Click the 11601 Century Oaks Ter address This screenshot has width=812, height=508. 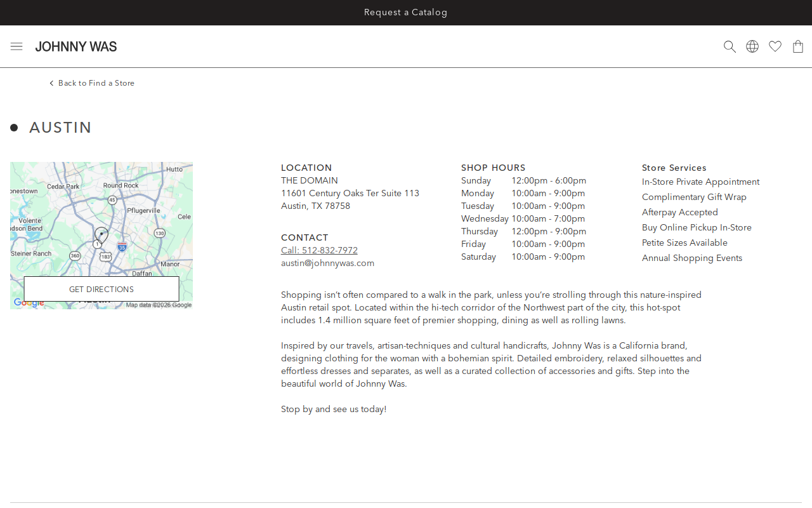point(350,194)
